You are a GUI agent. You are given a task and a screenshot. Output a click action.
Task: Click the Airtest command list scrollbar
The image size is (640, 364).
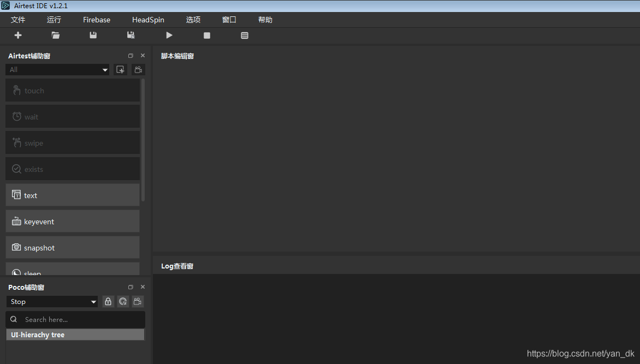click(143, 140)
